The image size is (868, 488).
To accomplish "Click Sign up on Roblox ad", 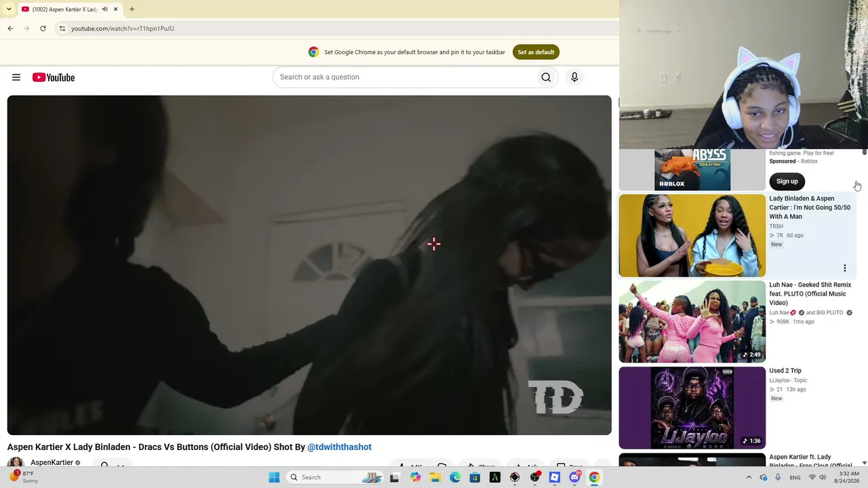I will tap(787, 182).
